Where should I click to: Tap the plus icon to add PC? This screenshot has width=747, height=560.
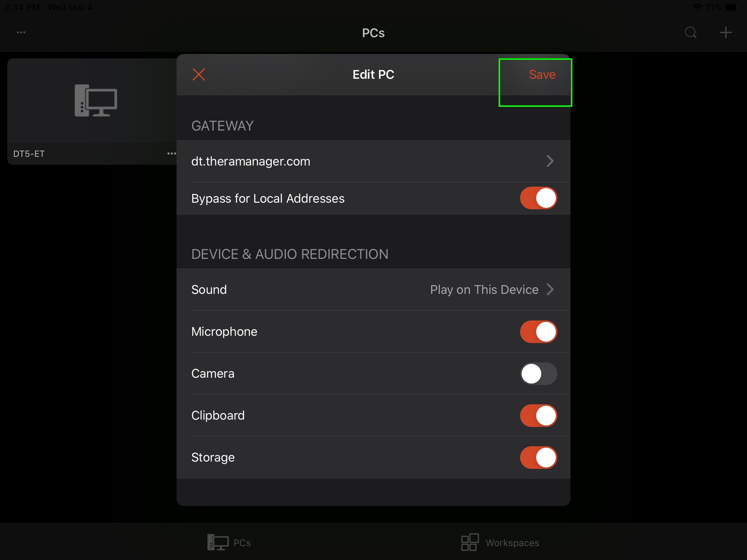[x=725, y=32]
